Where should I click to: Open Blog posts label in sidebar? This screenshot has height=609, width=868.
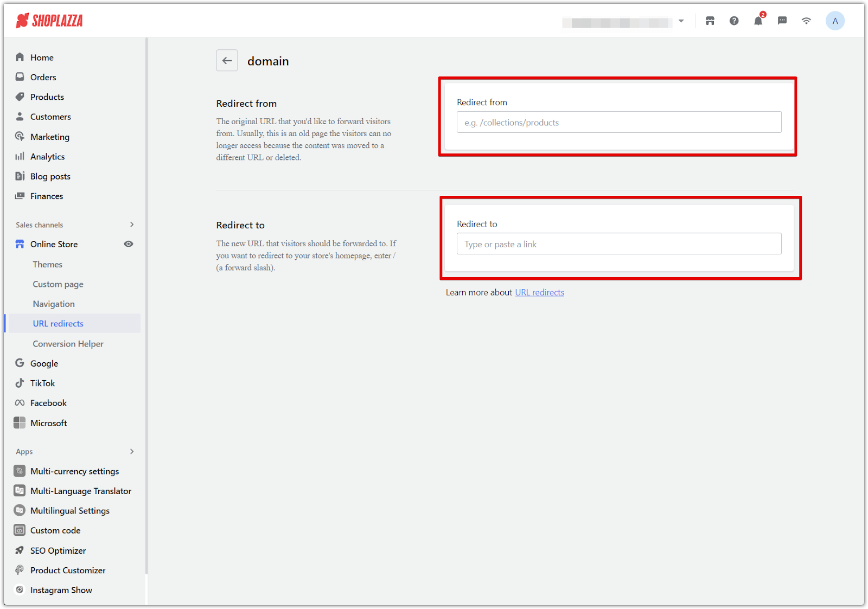(50, 176)
